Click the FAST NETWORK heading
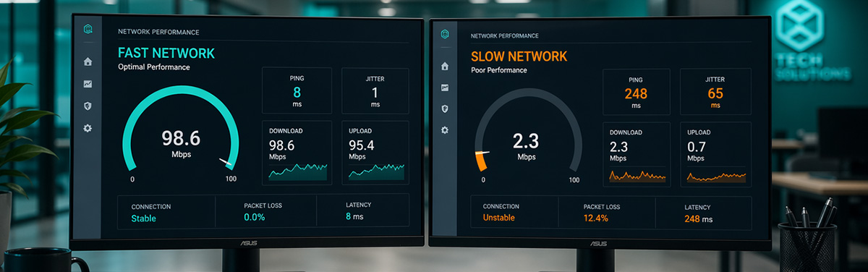 [x=166, y=53]
